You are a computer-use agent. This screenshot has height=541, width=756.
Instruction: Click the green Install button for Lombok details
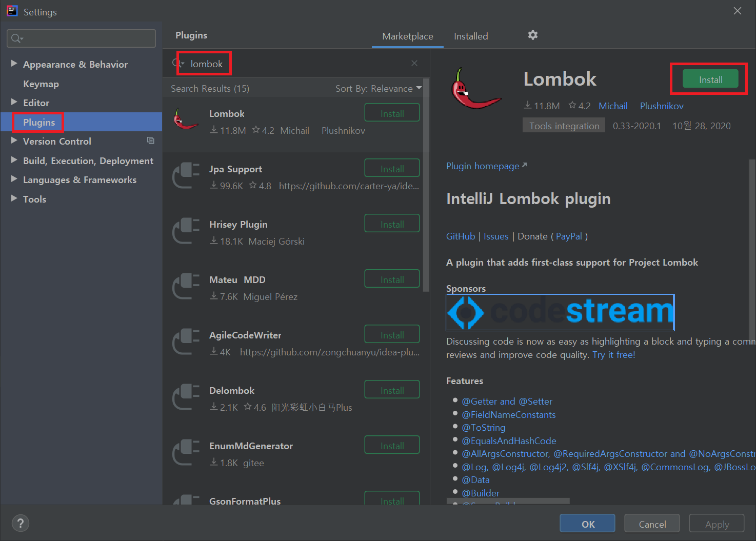[710, 79]
